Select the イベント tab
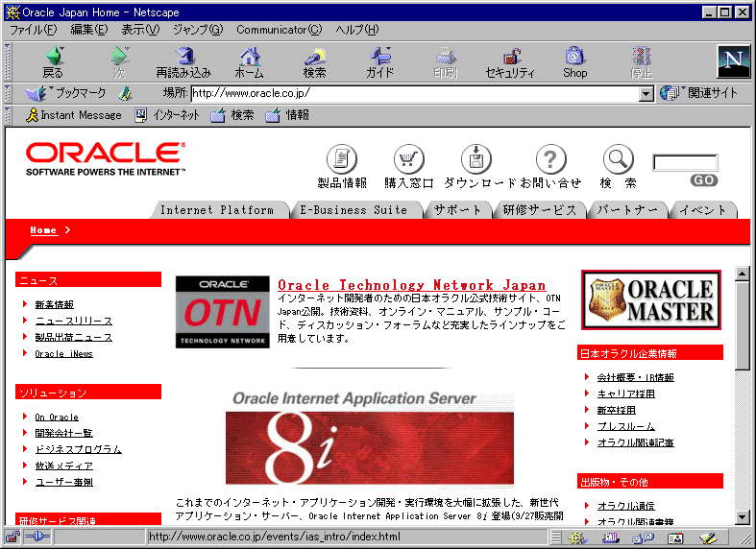Image resolution: width=756 pixels, height=549 pixels. click(x=703, y=210)
